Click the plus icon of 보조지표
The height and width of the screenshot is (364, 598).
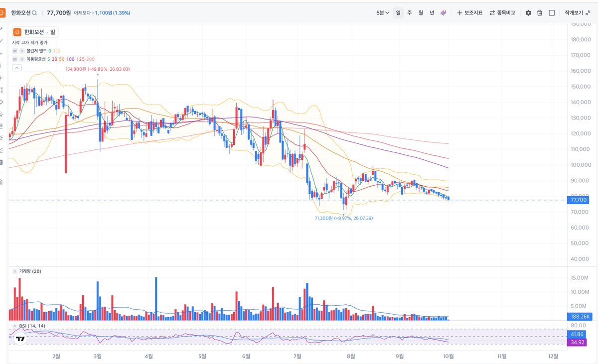[x=459, y=12]
